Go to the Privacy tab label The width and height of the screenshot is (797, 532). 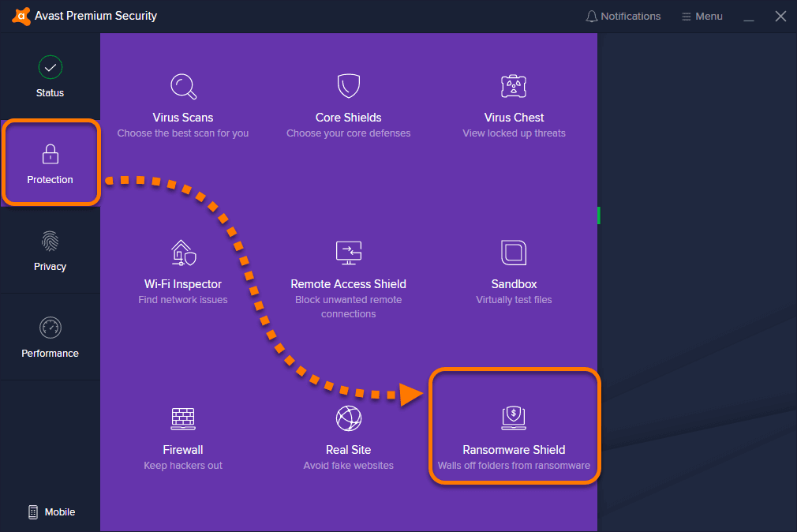(51, 267)
